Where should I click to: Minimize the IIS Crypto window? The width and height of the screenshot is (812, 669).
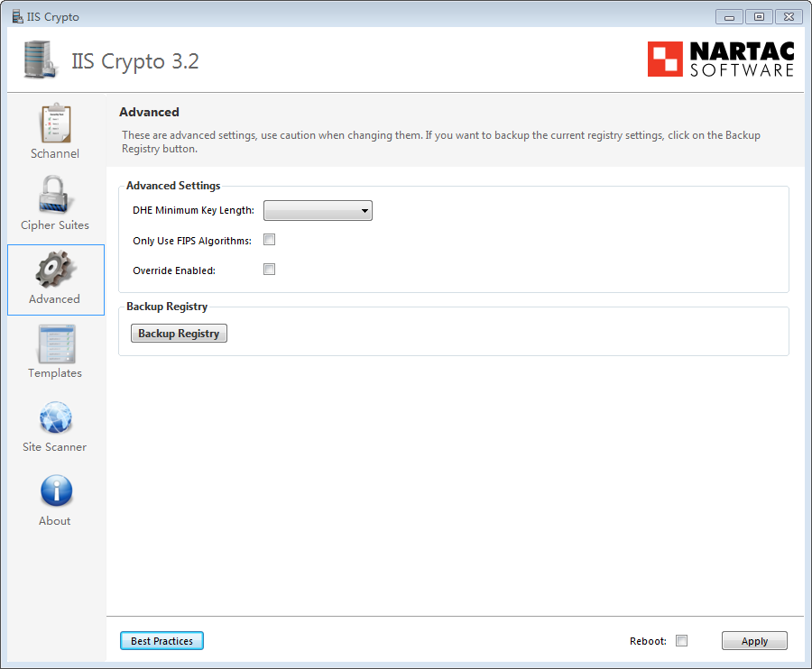point(729,16)
